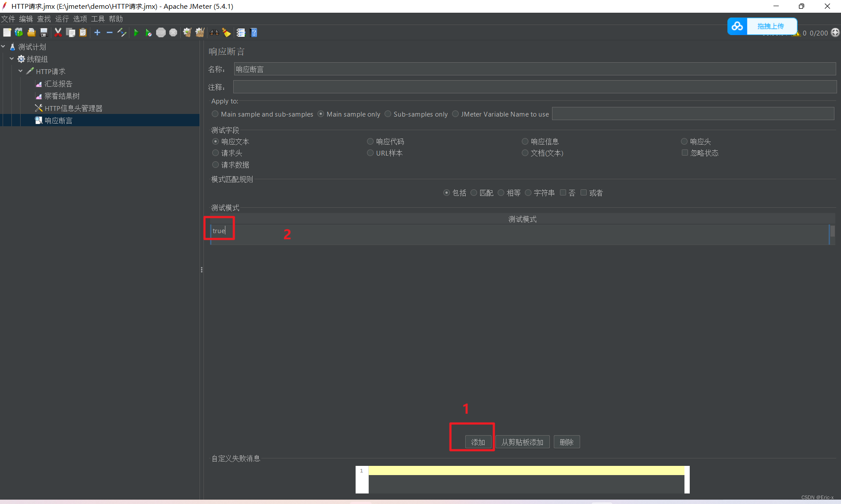The image size is (841, 504).
Task: Click Start no pauses icon
Action: click(149, 32)
